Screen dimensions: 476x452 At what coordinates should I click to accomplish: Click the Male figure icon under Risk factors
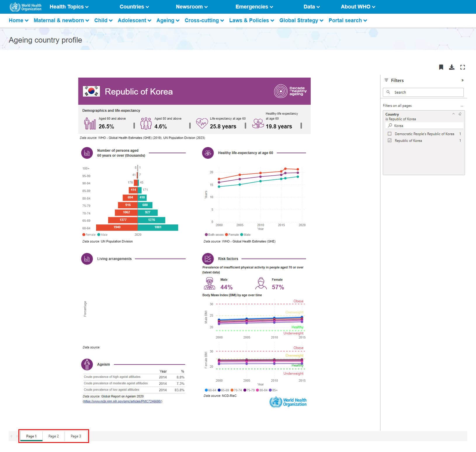209,284
